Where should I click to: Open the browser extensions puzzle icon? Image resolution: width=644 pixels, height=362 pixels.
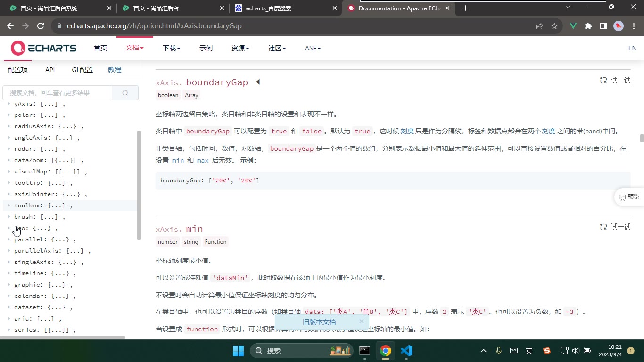(588, 26)
